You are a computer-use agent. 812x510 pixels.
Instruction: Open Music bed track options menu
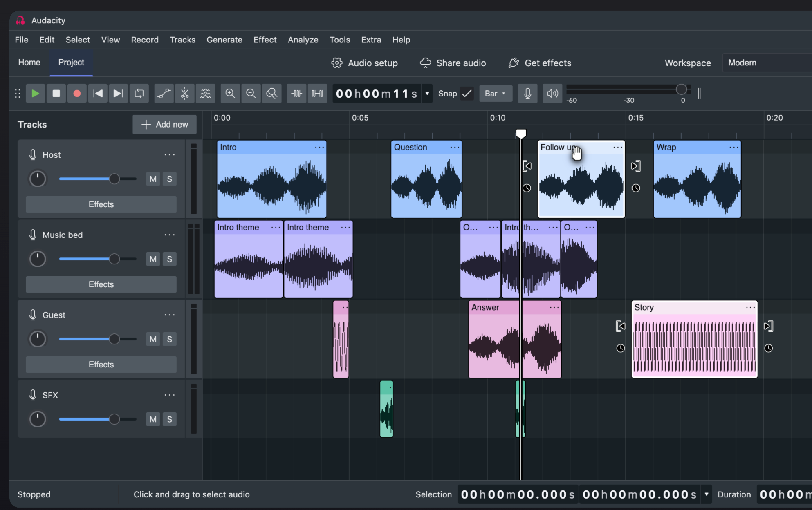click(169, 235)
